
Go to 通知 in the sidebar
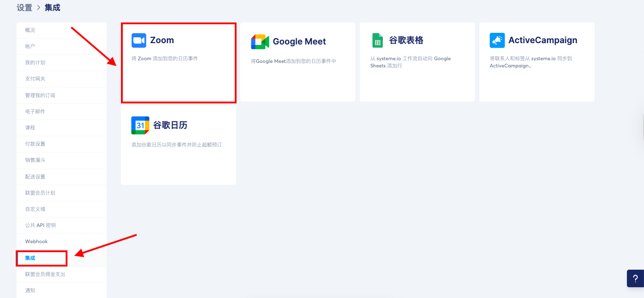tap(62, 290)
